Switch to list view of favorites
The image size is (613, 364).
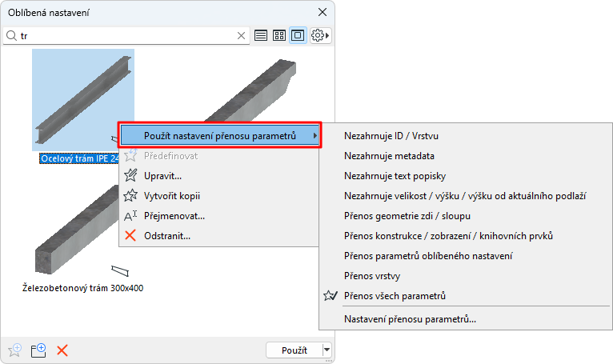[x=261, y=36]
